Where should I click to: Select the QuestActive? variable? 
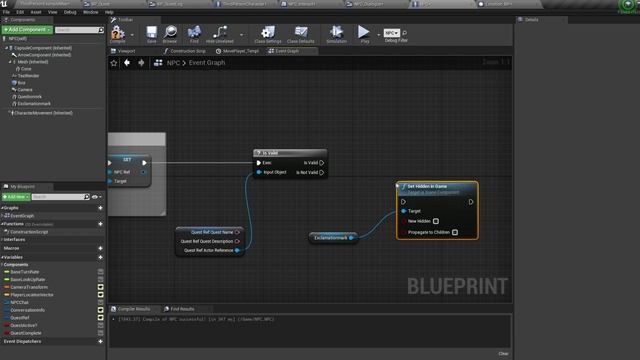(24, 326)
